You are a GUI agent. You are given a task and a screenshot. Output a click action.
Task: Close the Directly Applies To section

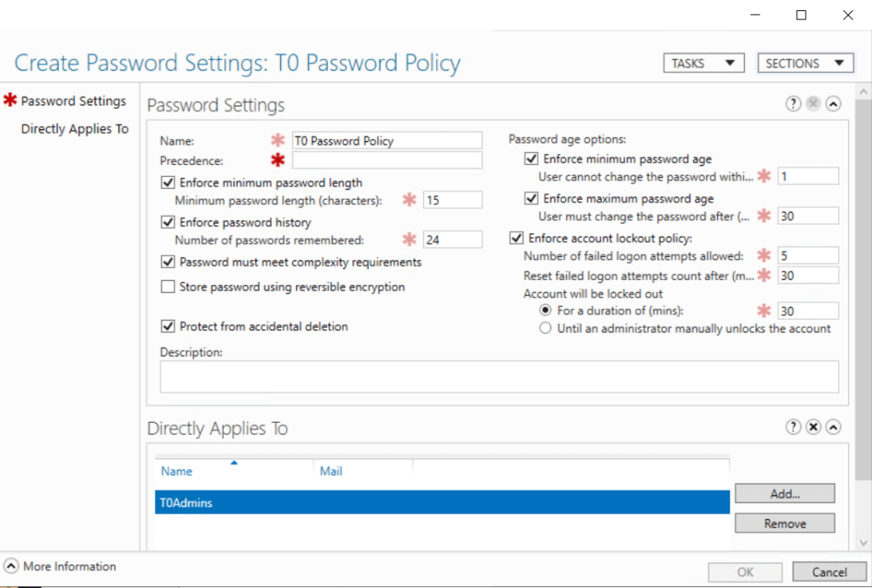[813, 427]
